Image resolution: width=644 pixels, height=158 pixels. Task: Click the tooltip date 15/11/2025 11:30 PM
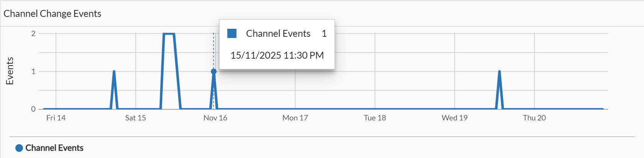coord(277,55)
